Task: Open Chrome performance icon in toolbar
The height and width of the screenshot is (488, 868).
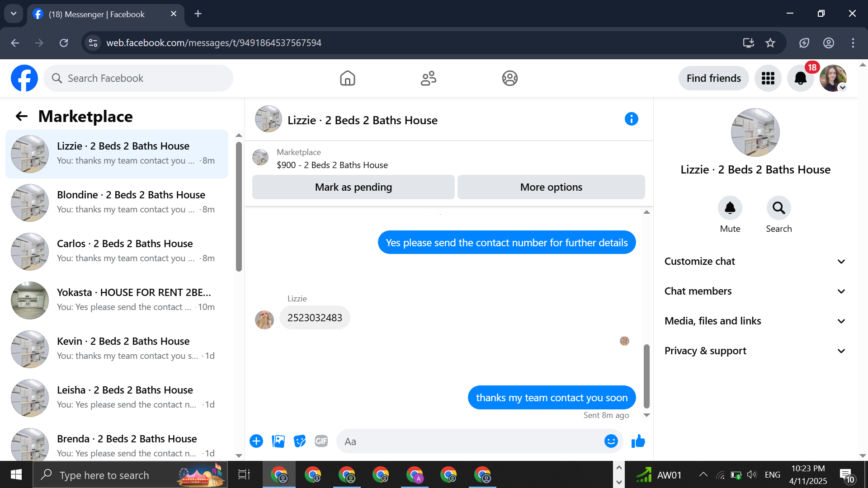Action: click(804, 43)
